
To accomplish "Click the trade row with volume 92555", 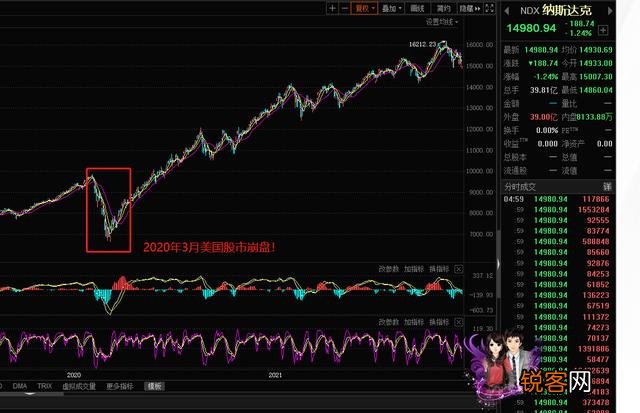I will (x=557, y=220).
